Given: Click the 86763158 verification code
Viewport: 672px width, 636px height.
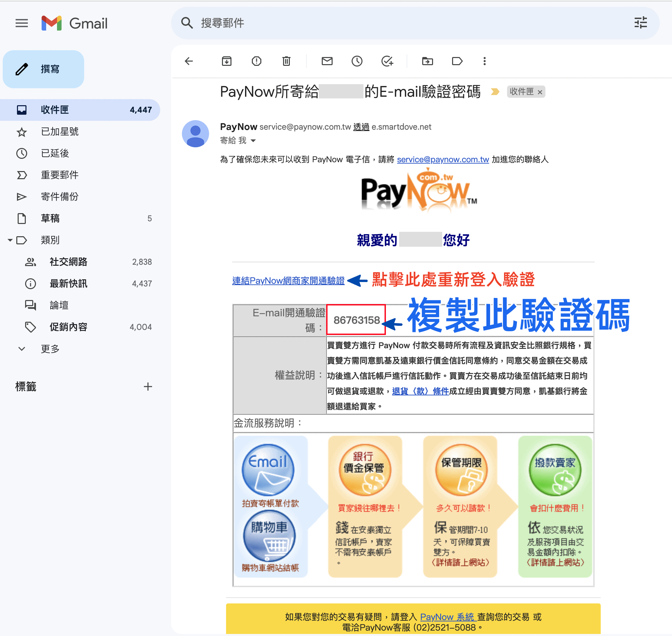Looking at the screenshot, I should pyautogui.click(x=357, y=320).
